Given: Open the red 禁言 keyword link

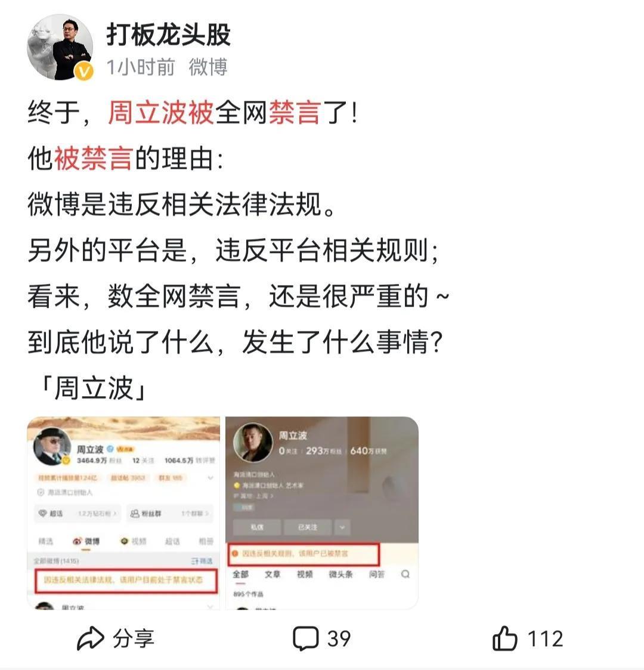Looking at the screenshot, I should [295, 113].
